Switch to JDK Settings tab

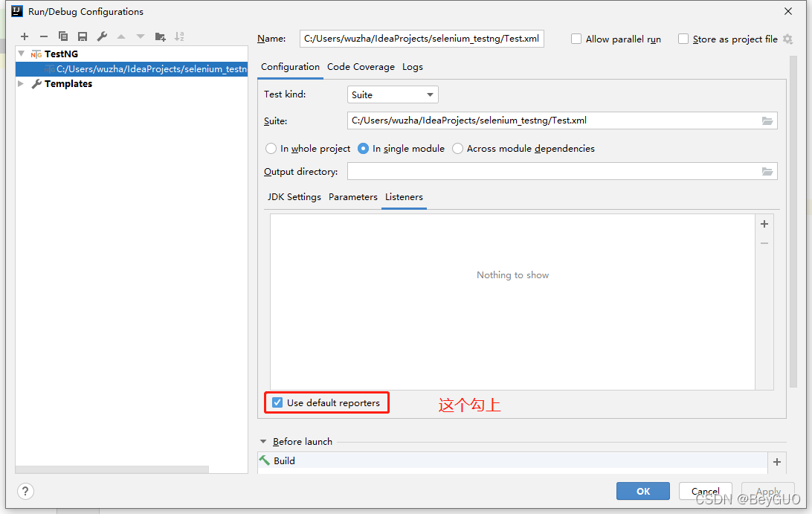click(x=294, y=197)
